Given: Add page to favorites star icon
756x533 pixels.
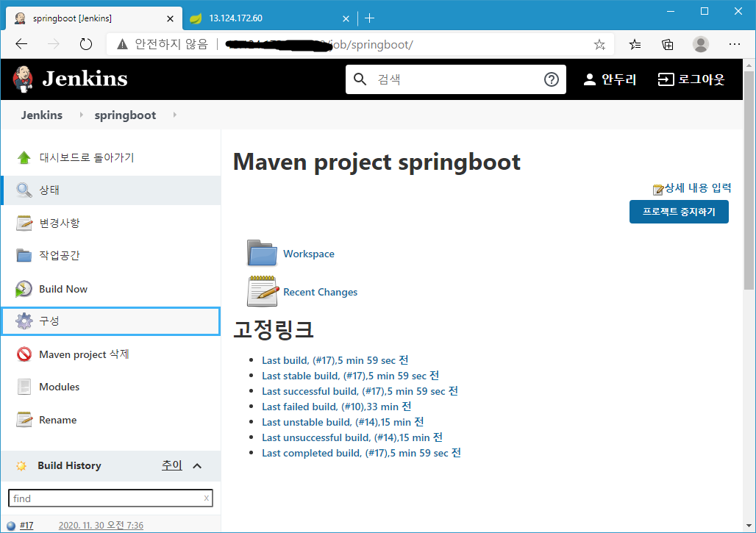Looking at the screenshot, I should pos(599,45).
